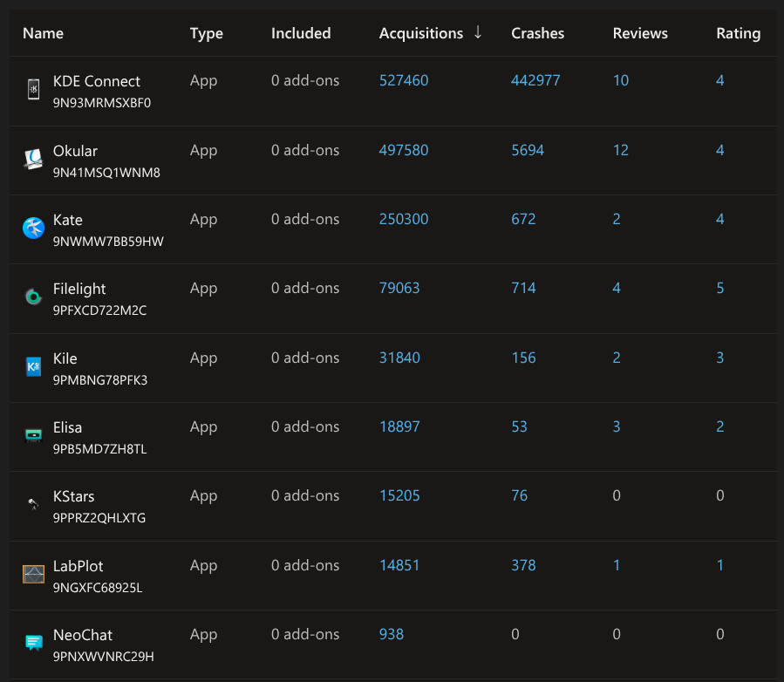Sort by the Reviews column header
Image resolution: width=784 pixels, height=682 pixels.
click(x=640, y=33)
